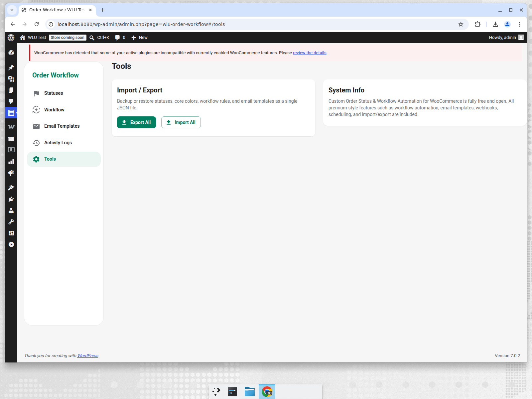Open Appearance brush icon in sidebar
532x399 pixels.
(x=11, y=188)
